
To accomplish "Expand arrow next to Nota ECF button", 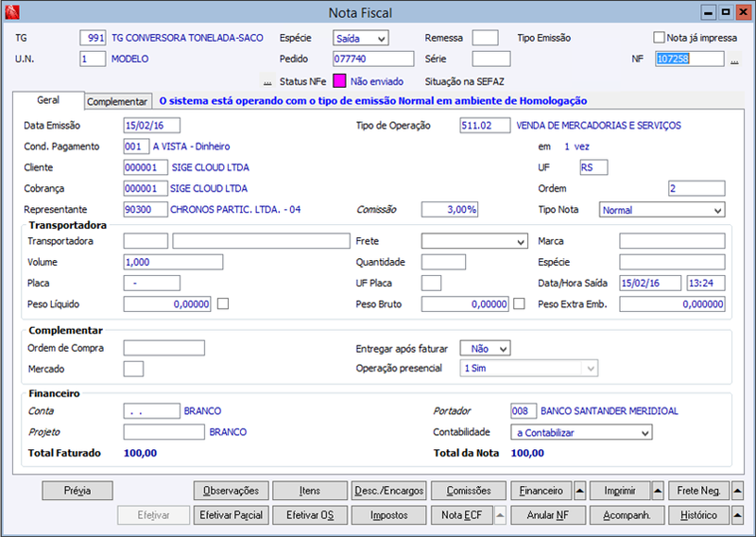I will click(501, 515).
